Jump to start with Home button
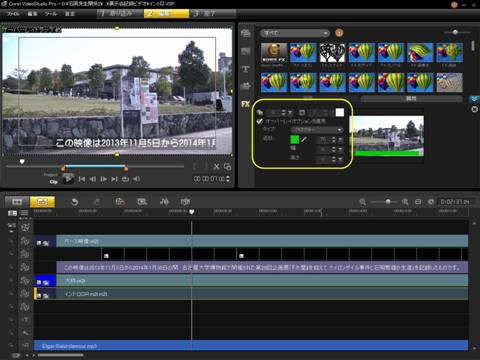Viewport: 480px width, 360px height. [x=82, y=179]
